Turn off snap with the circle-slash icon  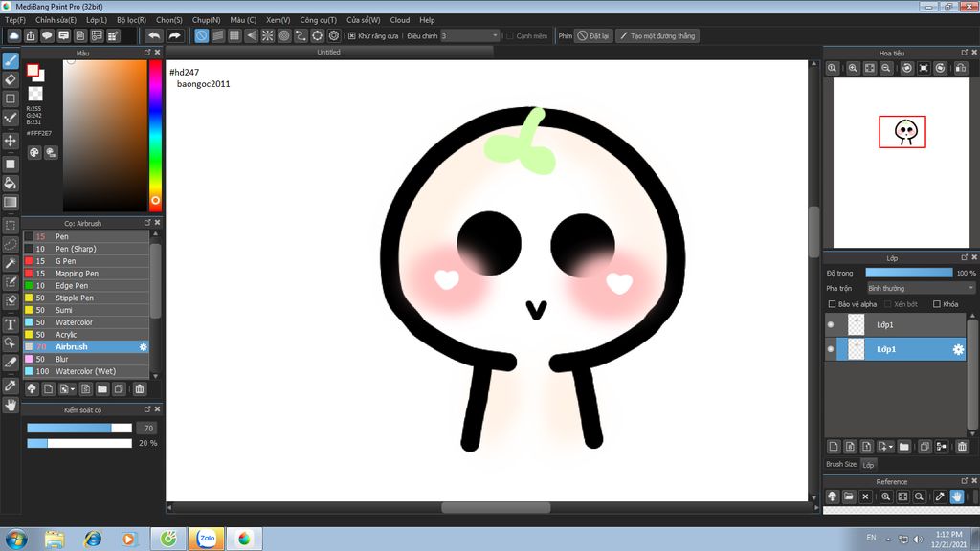coord(201,35)
